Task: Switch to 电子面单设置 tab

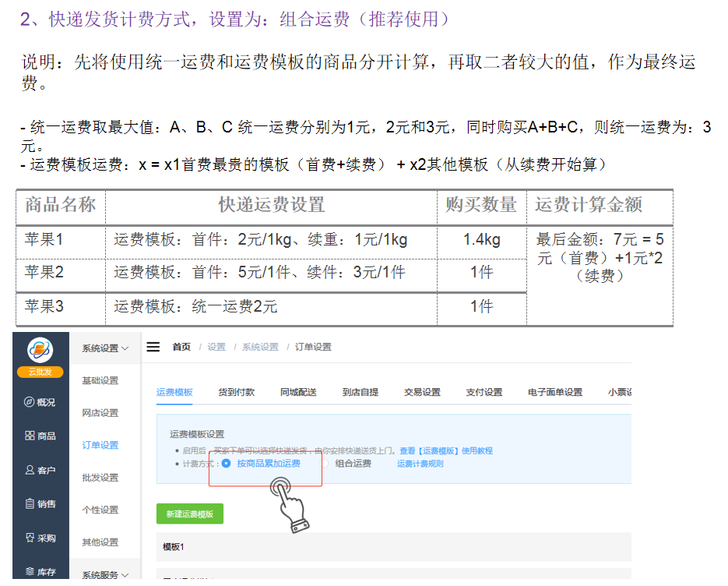Action: tap(555, 392)
